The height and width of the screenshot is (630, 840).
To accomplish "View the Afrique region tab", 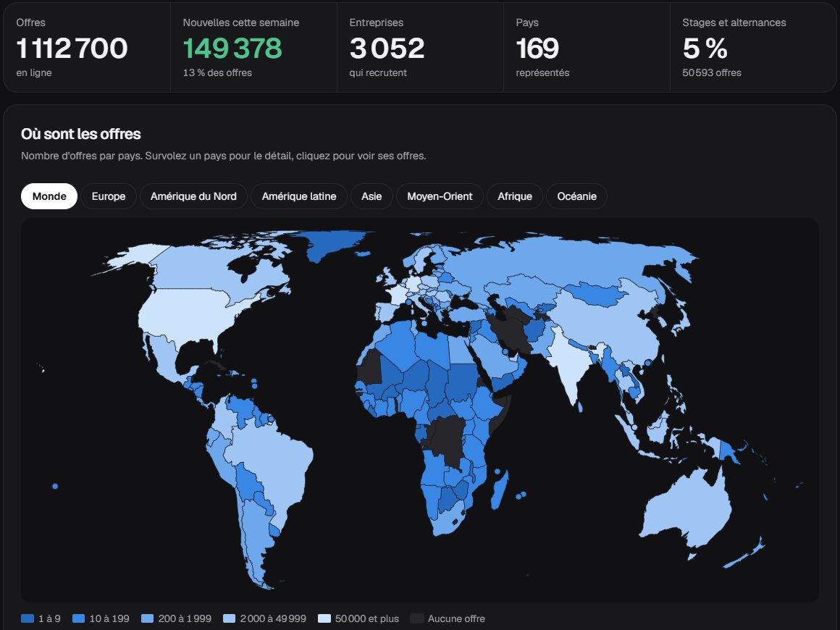I will click(x=514, y=196).
